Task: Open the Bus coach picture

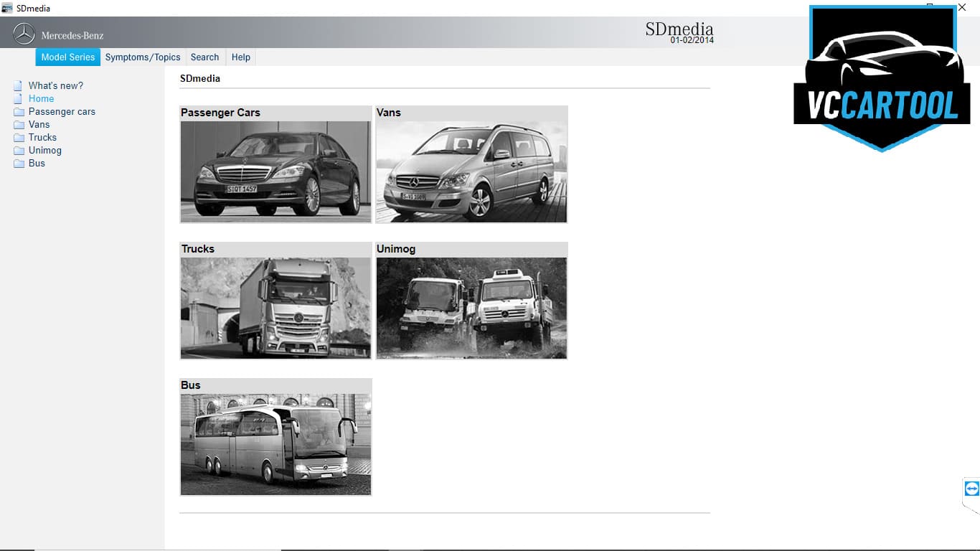Action: tap(275, 444)
